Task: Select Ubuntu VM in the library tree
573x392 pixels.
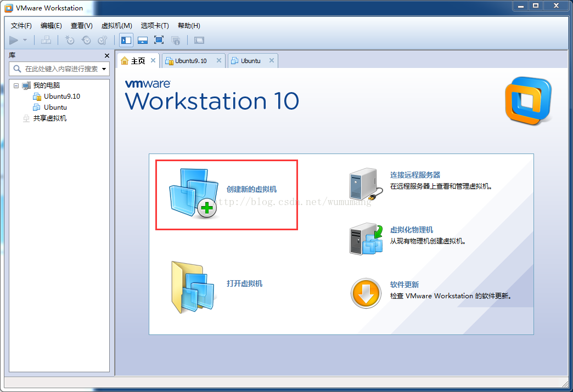Action: 55,107
